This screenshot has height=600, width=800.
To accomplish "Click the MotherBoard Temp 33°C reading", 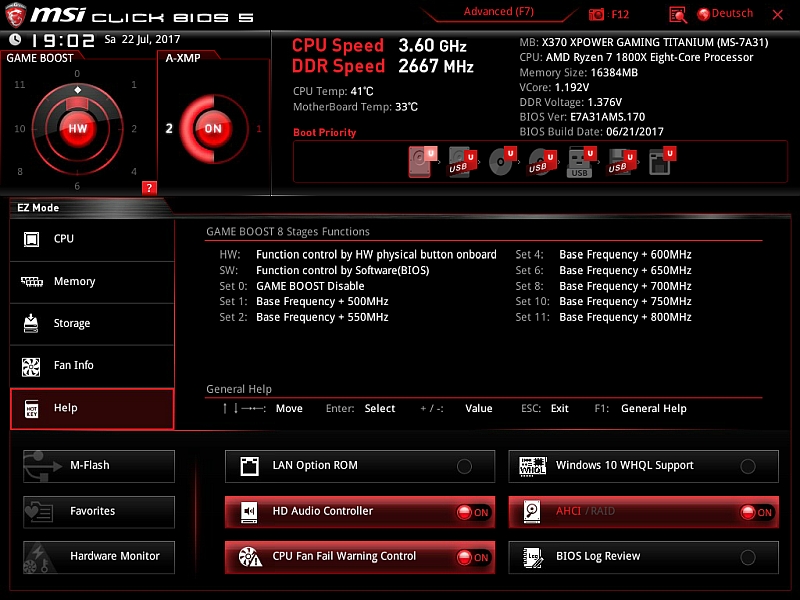I will pyautogui.click(x=355, y=107).
